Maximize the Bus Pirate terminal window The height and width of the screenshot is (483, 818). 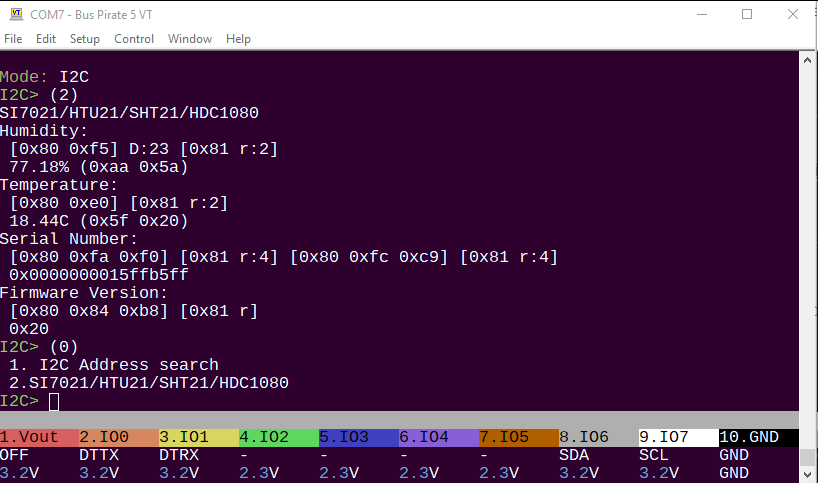[747, 14]
